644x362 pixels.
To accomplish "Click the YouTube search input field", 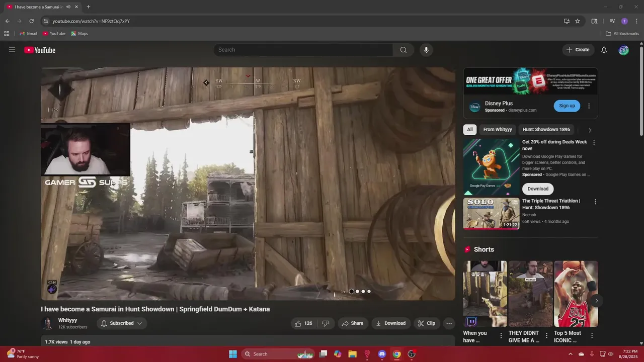I will tap(303, 50).
